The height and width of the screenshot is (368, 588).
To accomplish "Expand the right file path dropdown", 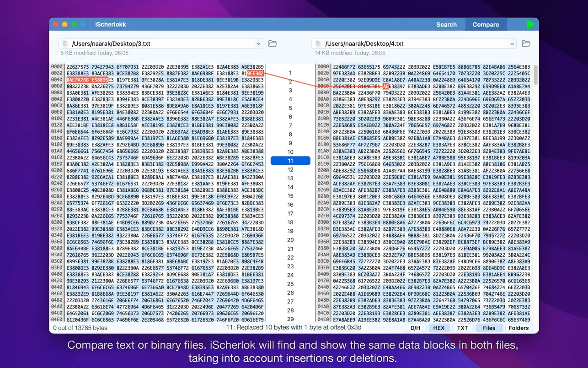I will click(x=512, y=44).
